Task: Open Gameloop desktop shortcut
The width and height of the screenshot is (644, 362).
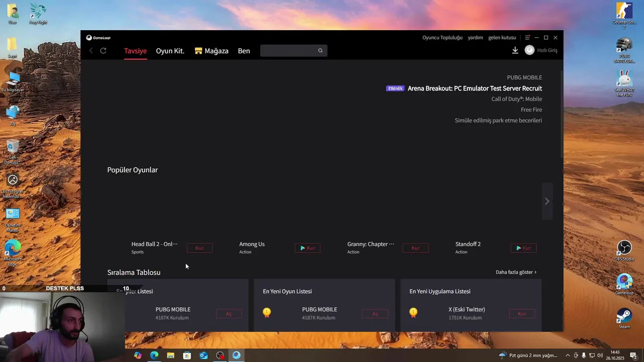Action: coord(624,284)
